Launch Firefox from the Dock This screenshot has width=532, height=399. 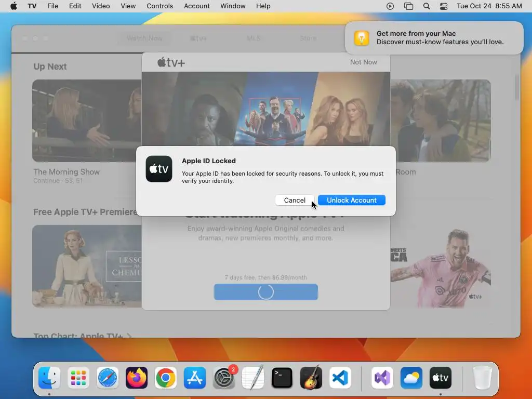137,378
